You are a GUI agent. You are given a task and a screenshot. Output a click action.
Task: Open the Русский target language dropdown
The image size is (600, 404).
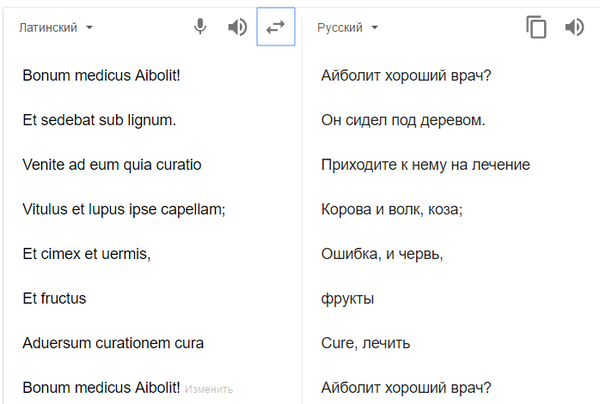348,28
